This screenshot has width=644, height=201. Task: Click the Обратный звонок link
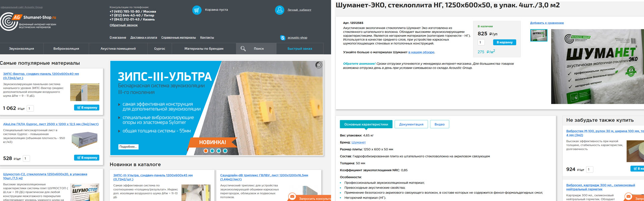[x=123, y=25]
